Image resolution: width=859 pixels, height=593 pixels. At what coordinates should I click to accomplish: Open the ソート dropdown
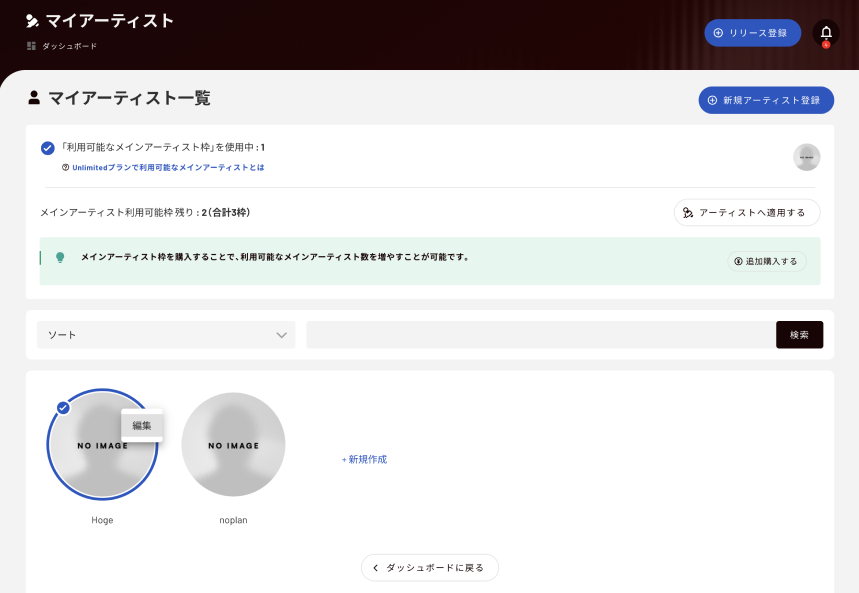click(166, 335)
